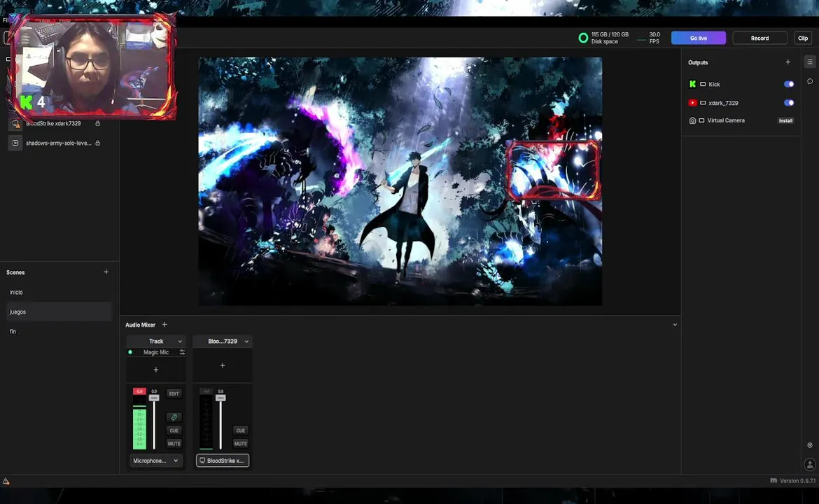This screenshot has width=819, height=504.
Task: Click the xdark_7329 output name
Action: pos(723,103)
